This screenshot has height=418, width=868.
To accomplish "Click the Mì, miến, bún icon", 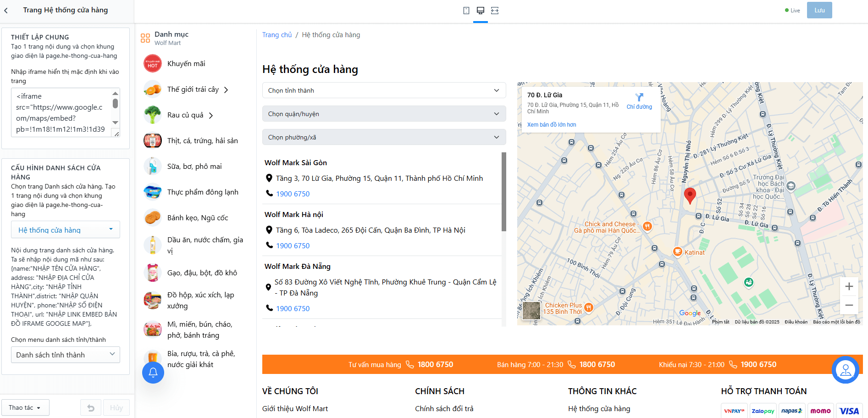I will [x=153, y=330].
